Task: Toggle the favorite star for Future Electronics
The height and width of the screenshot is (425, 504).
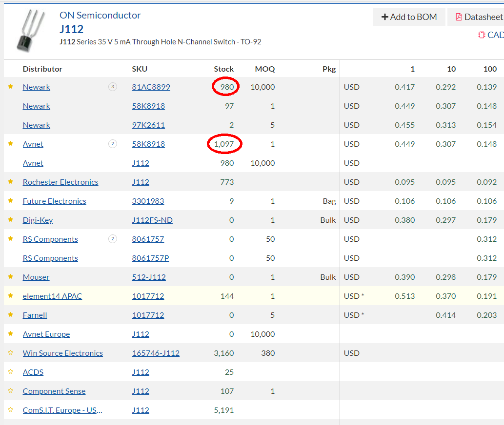Action: (x=11, y=201)
